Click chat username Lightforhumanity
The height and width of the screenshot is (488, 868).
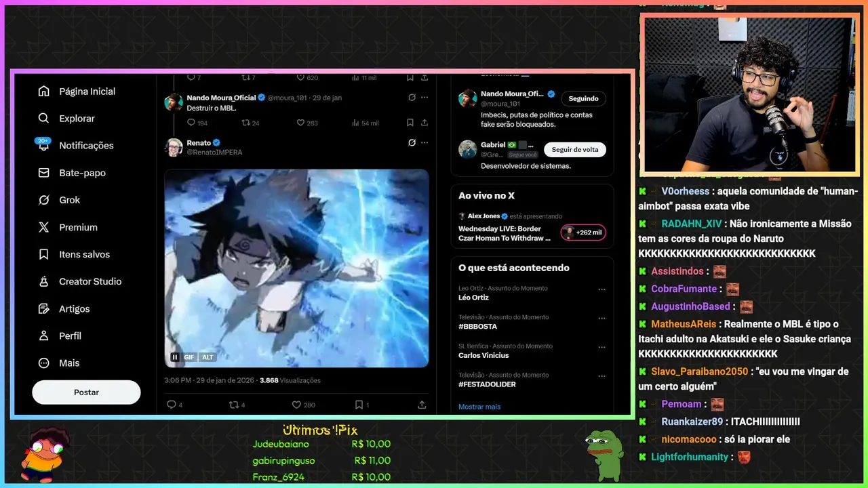pyautogui.click(x=690, y=457)
